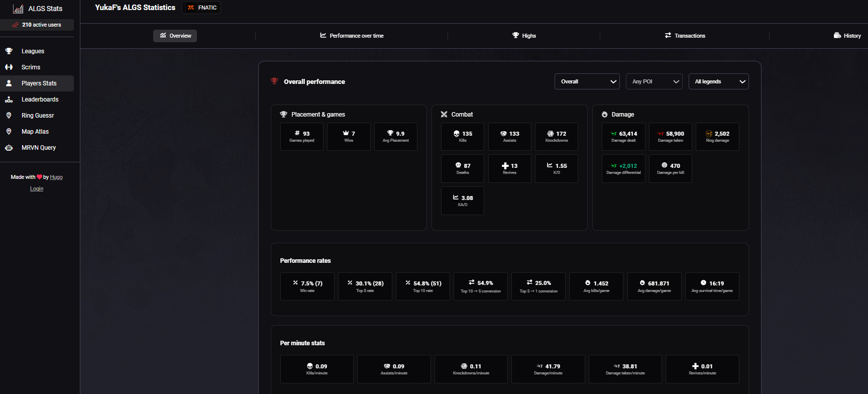
Task: Click the FNATIC team badge
Action: 201,8
